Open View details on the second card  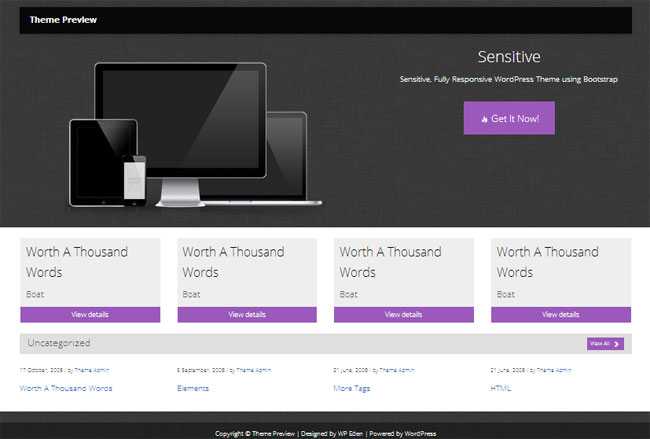(247, 314)
